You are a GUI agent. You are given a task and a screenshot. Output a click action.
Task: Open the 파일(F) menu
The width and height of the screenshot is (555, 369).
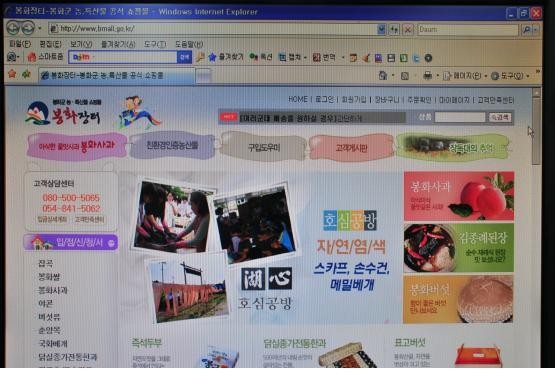pyautogui.click(x=20, y=44)
